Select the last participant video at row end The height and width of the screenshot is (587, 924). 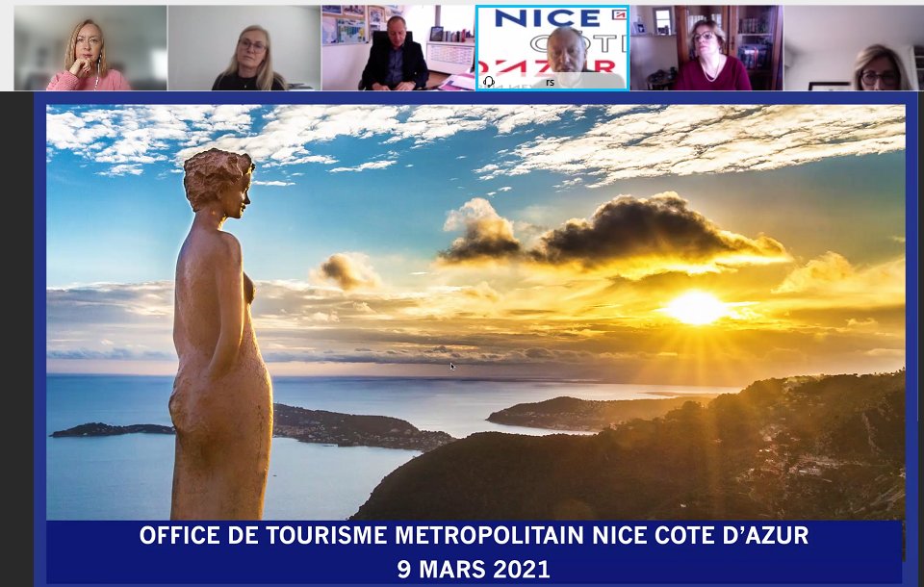pos(852,48)
